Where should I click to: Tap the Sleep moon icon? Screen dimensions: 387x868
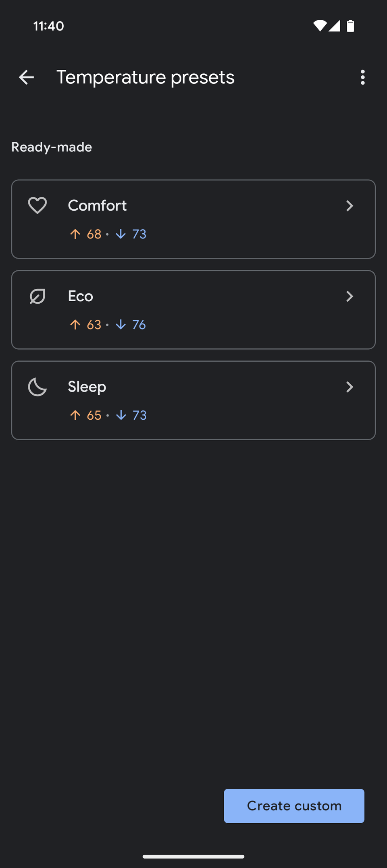pyautogui.click(x=37, y=387)
